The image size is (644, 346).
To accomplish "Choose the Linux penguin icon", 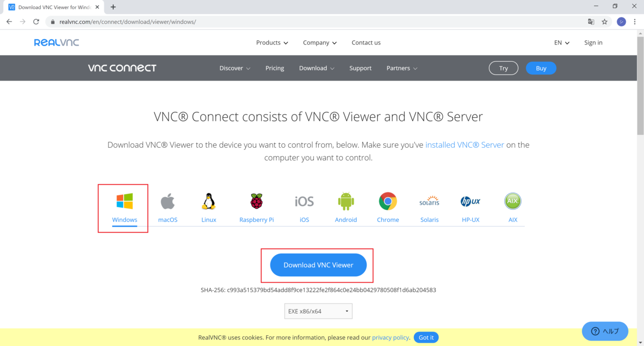I will (209, 201).
